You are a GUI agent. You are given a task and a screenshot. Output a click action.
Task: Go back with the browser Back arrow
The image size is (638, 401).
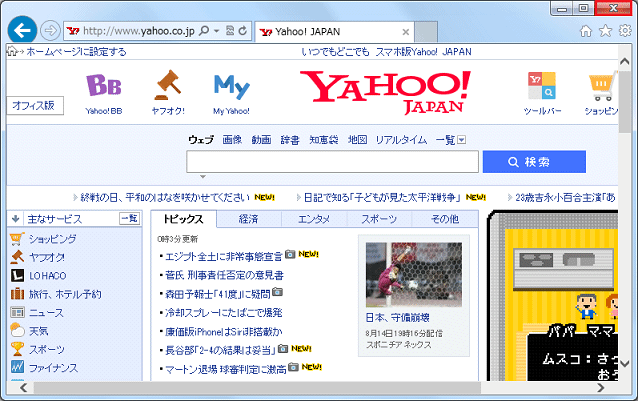pos(22,30)
